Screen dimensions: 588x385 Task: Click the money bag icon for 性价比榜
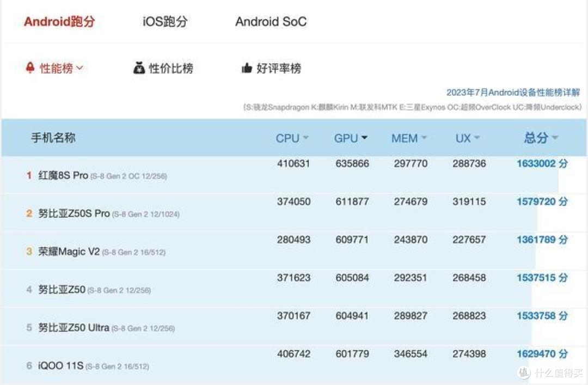coord(139,68)
